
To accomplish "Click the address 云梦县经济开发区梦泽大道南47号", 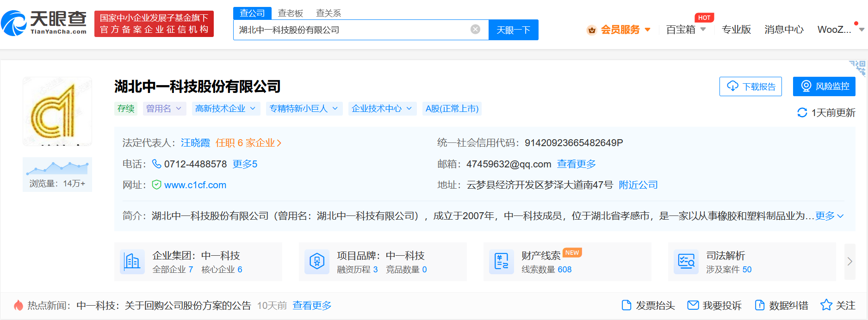I will click(540, 185).
